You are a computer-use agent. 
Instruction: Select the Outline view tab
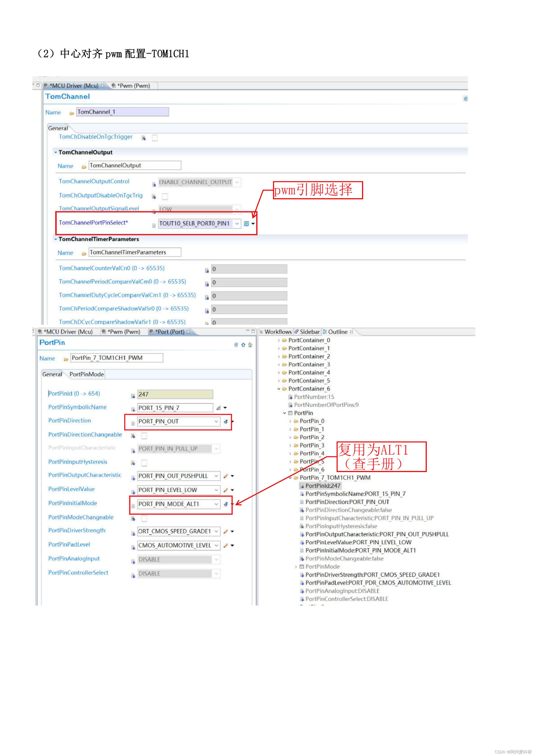(x=335, y=332)
